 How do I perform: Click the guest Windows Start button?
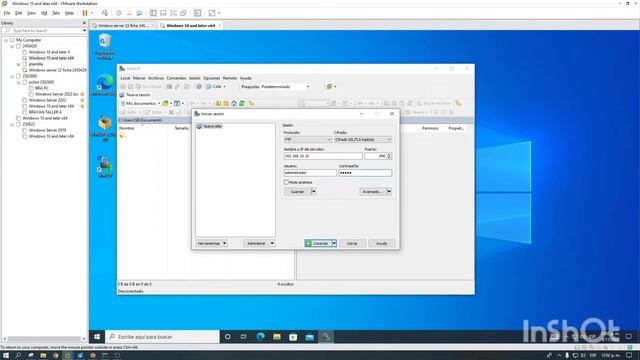click(x=97, y=336)
